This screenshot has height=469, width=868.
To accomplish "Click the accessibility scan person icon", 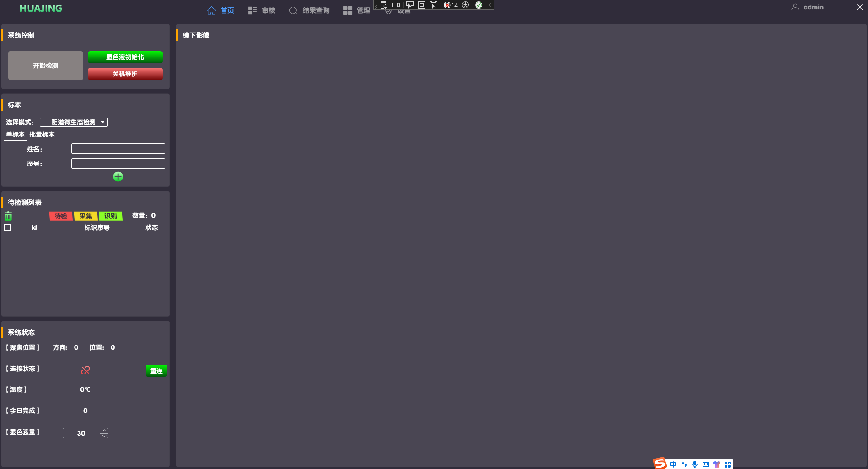I will pyautogui.click(x=465, y=5).
